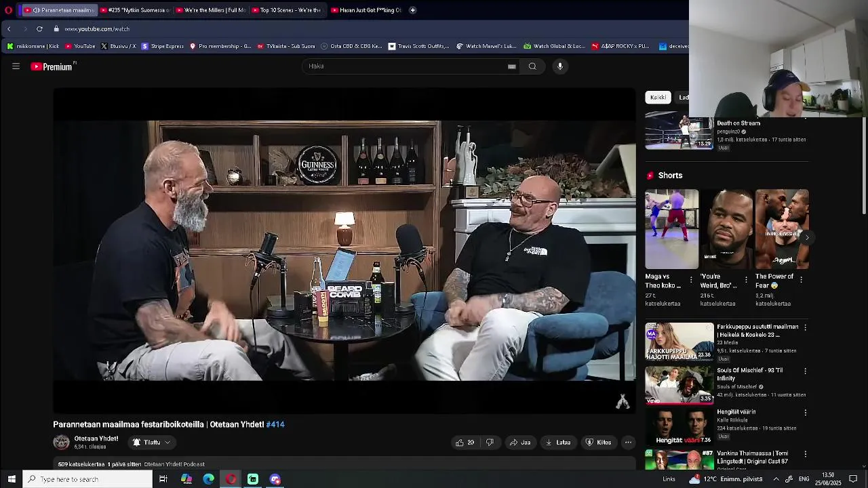Switch to Hasan Just Got tab

(x=366, y=10)
